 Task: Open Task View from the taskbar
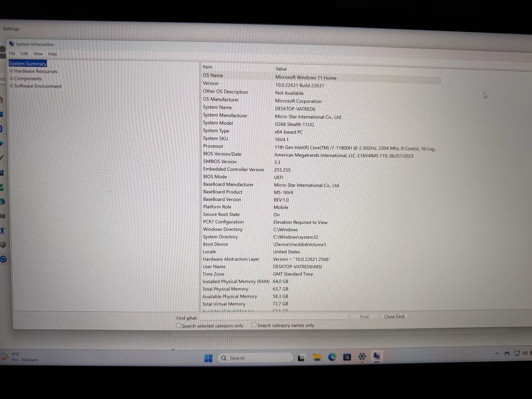click(301, 358)
